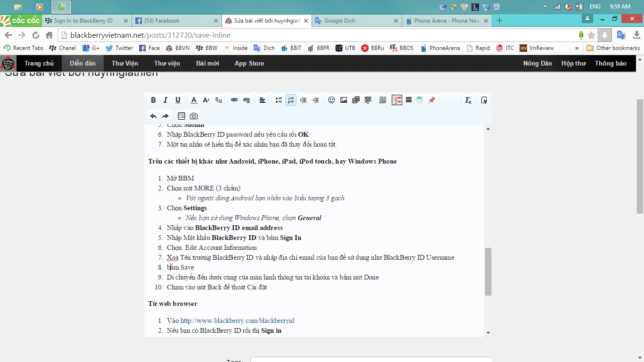Click the insert quote/code block icon
This screenshot has height=362, width=644.
[x=368, y=100]
